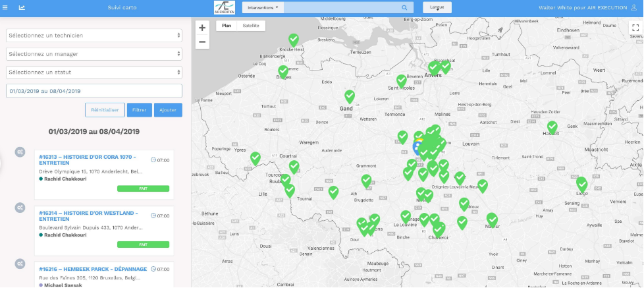The image size is (644, 290).
Task: Open the user profile icon
Action: click(633, 7)
